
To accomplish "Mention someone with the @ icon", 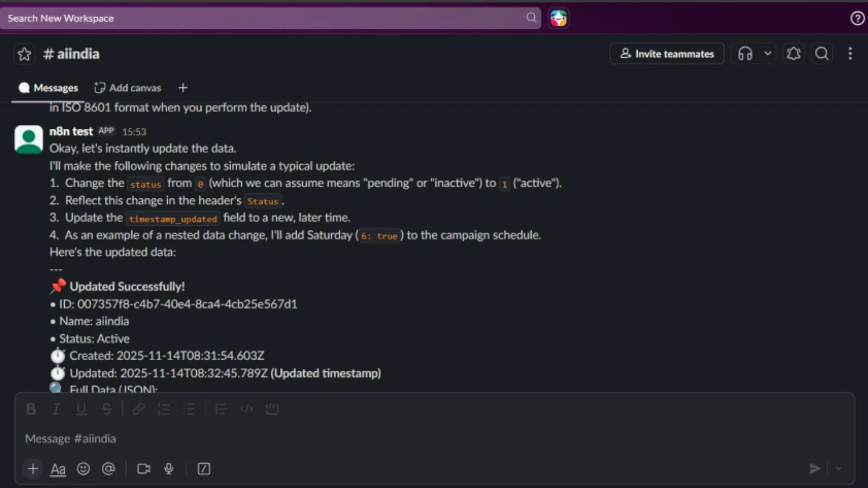I will (x=108, y=469).
